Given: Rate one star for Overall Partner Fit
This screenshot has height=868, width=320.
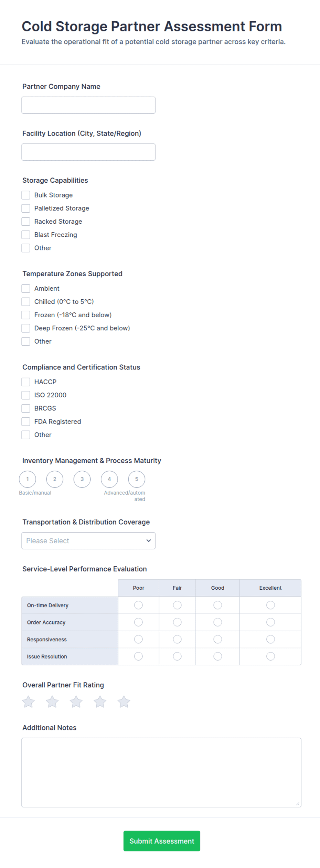Looking at the screenshot, I should pyautogui.click(x=29, y=701).
